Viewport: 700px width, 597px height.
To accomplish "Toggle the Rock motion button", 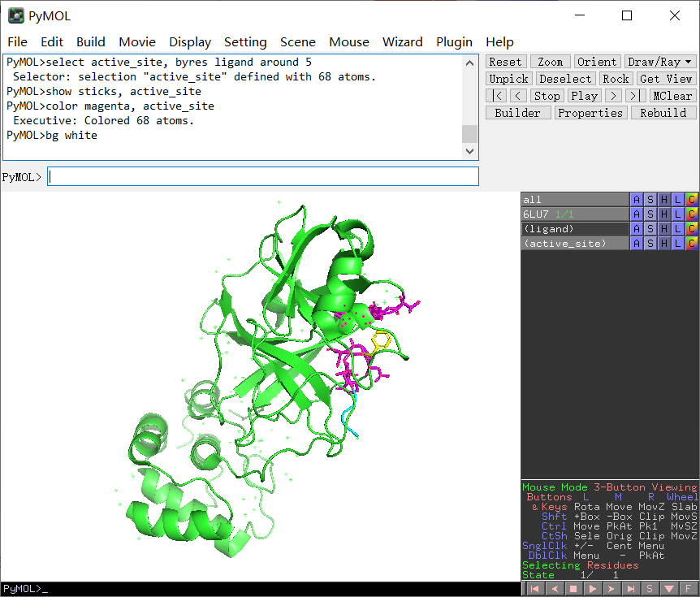I will click(616, 79).
